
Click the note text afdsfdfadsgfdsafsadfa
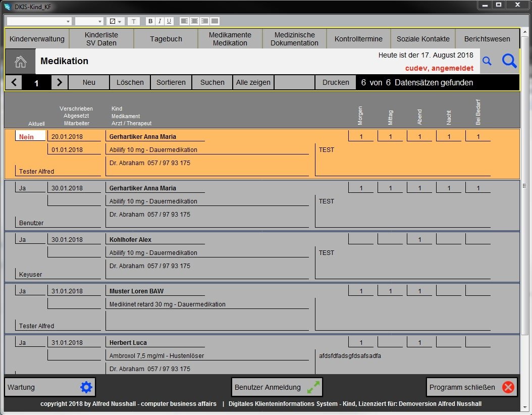(x=350, y=355)
